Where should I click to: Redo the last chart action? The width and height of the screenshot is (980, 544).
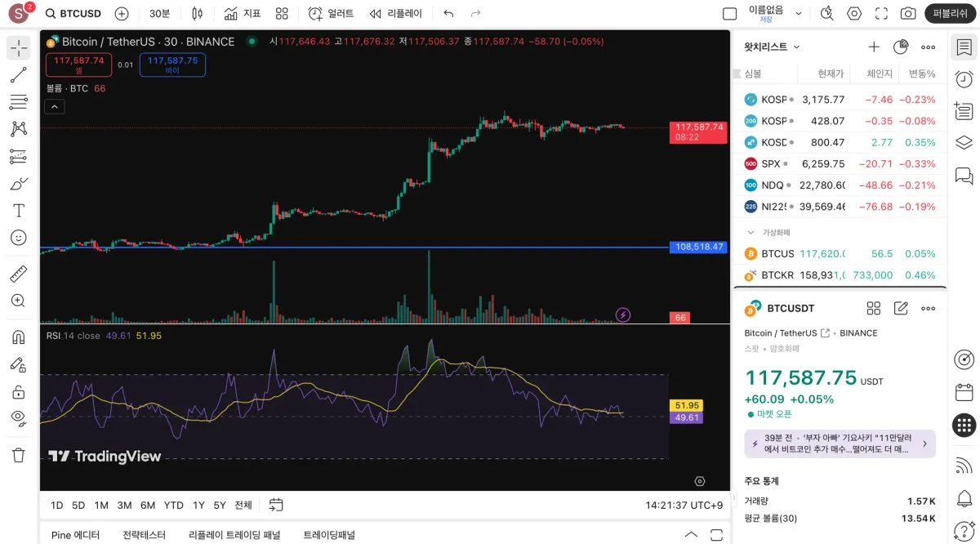(x=475, y=14)
